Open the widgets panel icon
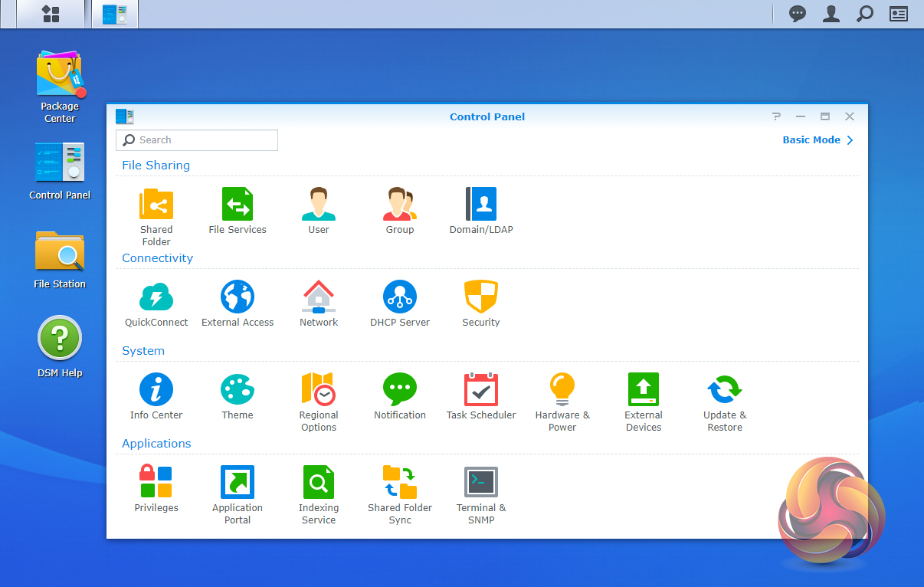 click(899, 14)
